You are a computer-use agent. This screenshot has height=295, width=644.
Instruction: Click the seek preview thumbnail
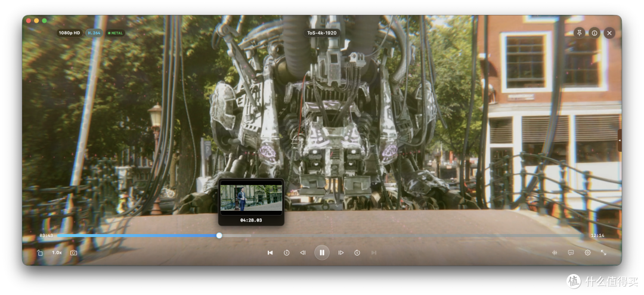point(251,198)
